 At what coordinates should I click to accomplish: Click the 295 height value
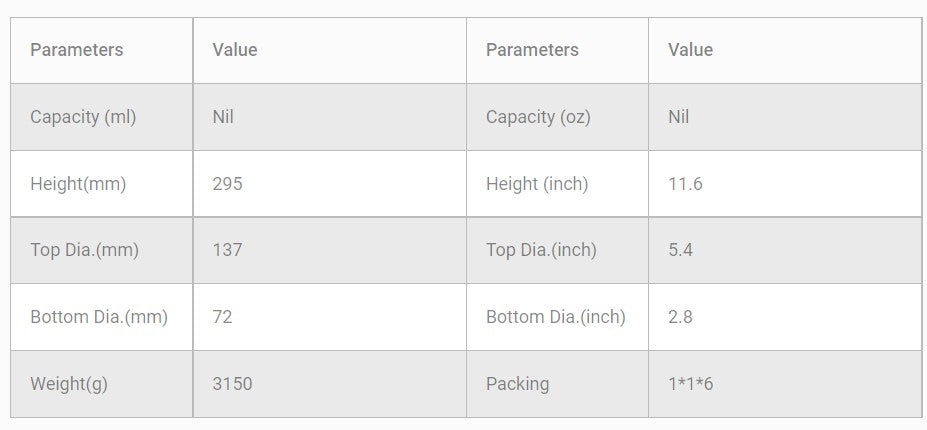click(228, 184)
